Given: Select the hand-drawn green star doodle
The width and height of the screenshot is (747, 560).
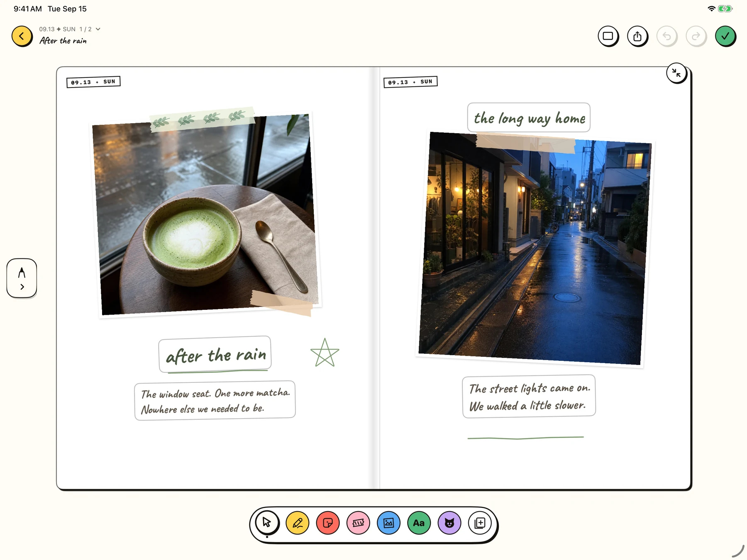Looking at the screenshot, I should click(325, 353).
